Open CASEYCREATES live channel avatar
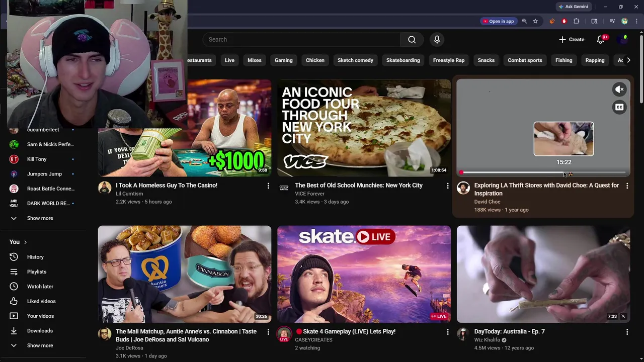The image size is (644, 362). pos(284,334)
